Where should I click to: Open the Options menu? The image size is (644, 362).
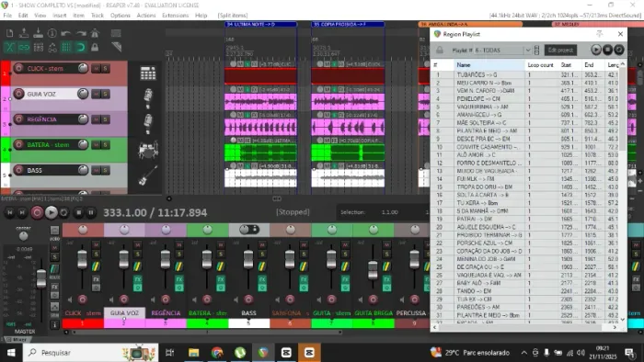tap(120, 16)
